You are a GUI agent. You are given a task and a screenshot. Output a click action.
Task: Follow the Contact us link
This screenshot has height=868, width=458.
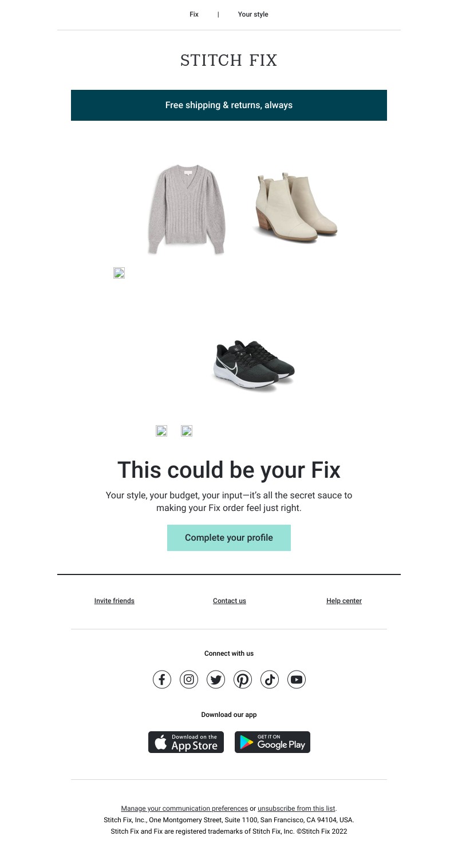[230, 601]
